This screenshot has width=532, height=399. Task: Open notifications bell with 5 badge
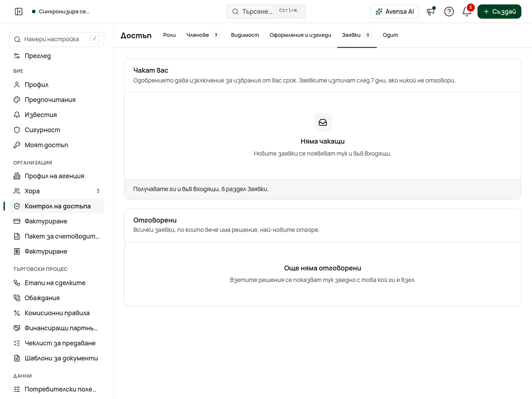coord(467,12)
